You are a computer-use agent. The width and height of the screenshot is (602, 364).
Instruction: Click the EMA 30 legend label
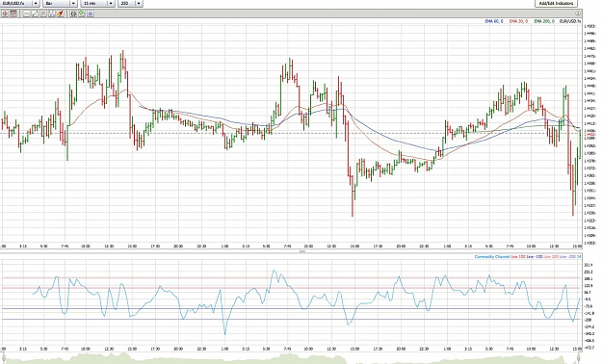pos(519,21)
